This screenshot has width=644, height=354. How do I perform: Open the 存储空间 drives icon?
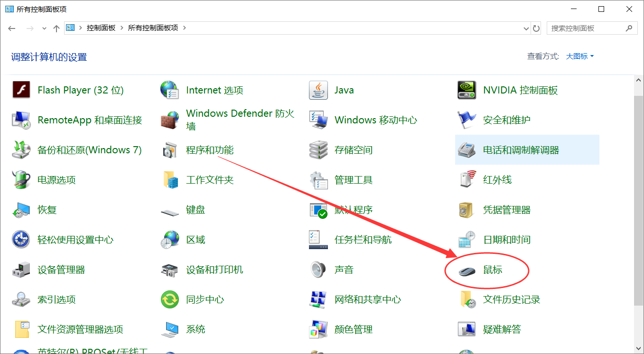318,150
